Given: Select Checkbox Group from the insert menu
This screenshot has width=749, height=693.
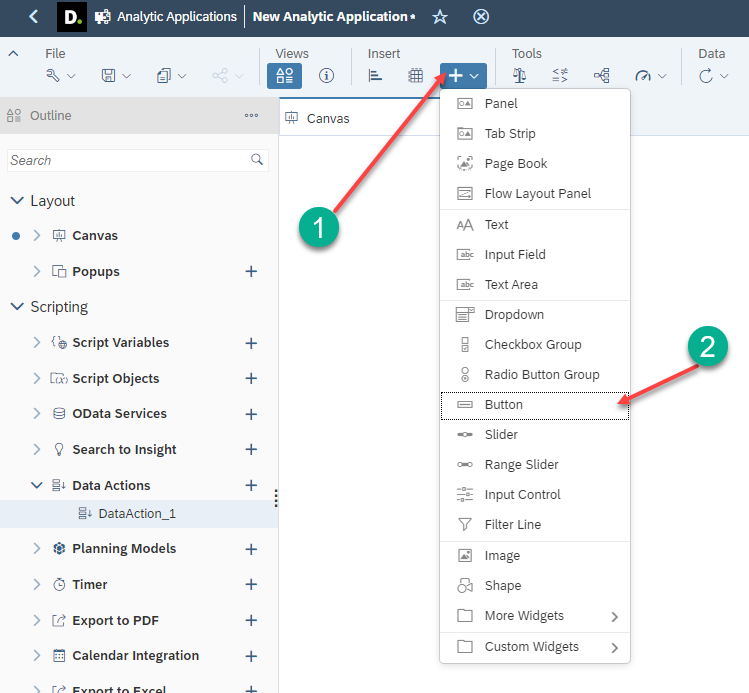Looking at the screenshot, I should pos(532,344).
